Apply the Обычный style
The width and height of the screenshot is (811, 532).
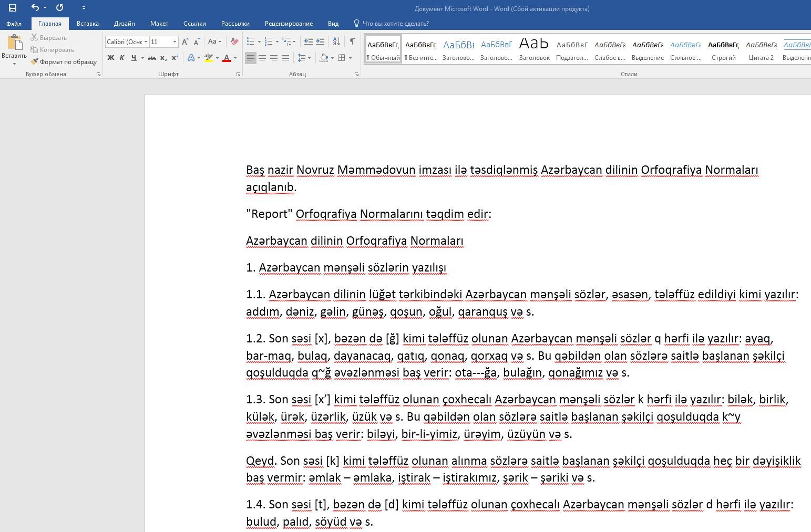(x=383, y=49)
